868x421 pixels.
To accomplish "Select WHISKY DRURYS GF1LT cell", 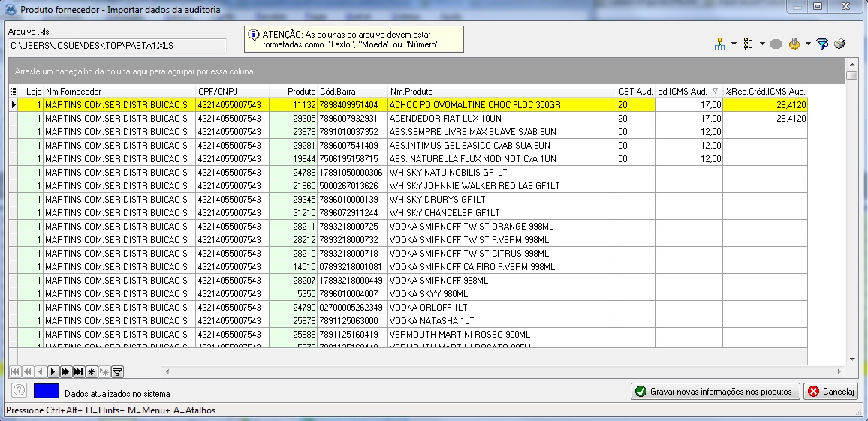I will (x=502, y=199).
